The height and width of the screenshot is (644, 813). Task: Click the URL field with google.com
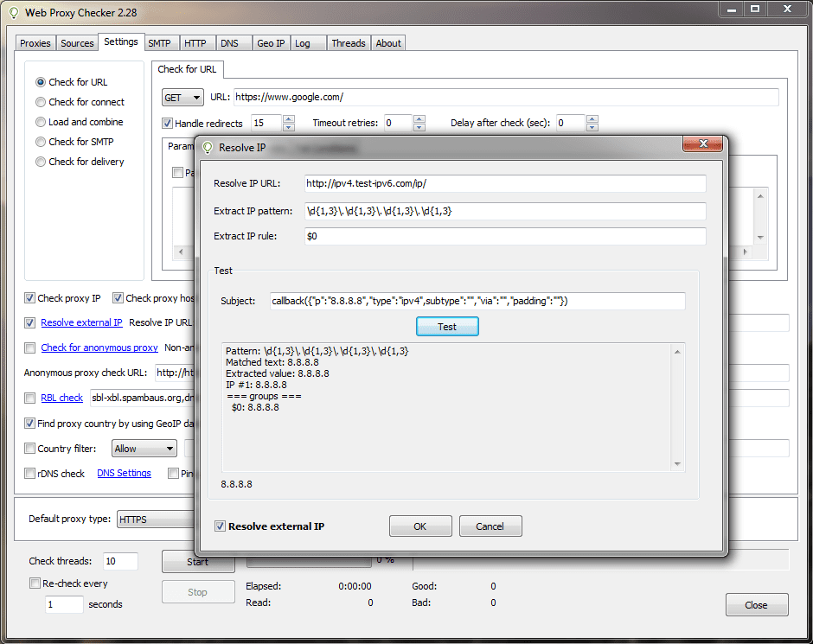506,97
